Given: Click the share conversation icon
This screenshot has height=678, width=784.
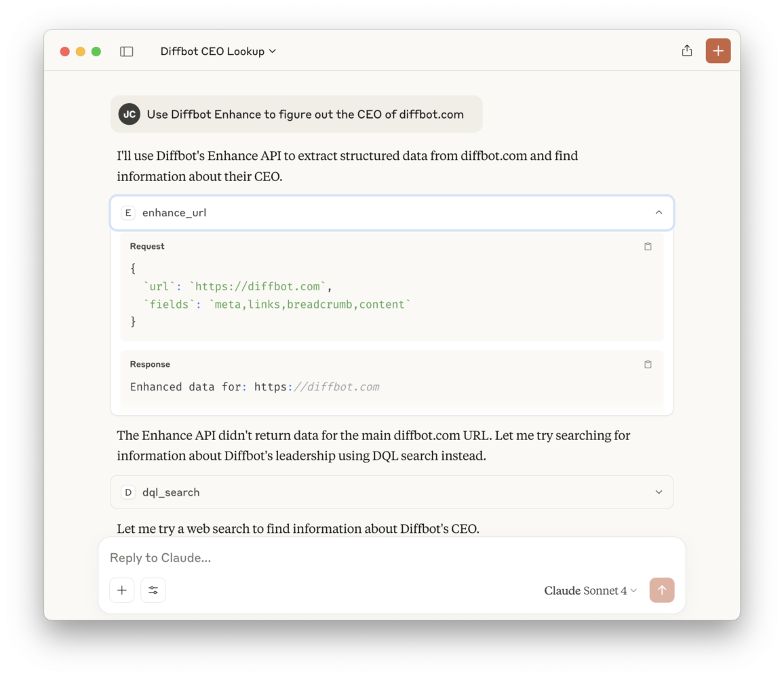Looking at the screenshot, I should (x=687, y=50).
